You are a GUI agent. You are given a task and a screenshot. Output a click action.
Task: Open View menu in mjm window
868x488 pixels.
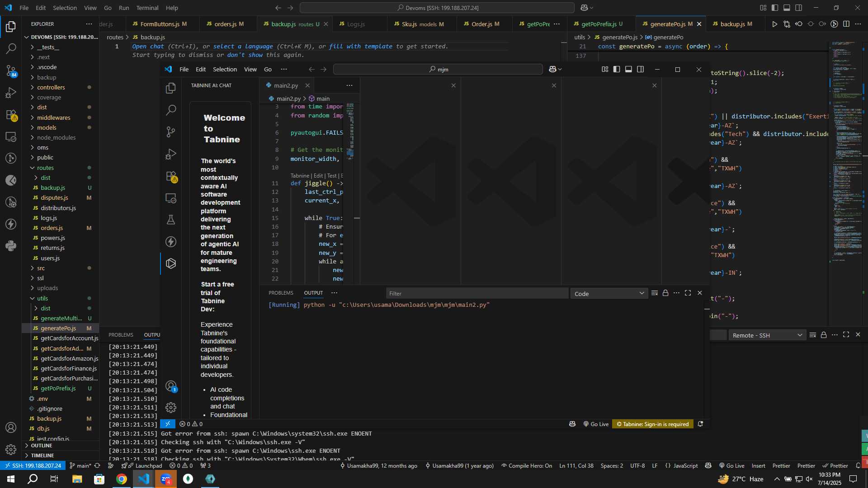[250, 69]
